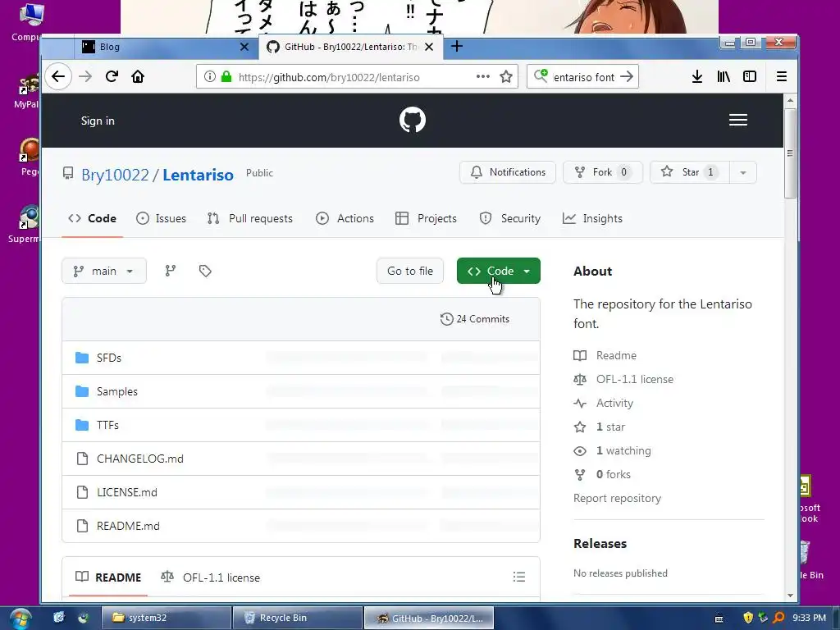
Task: Open the Lentariso repository name link
Action: point(199,176)
